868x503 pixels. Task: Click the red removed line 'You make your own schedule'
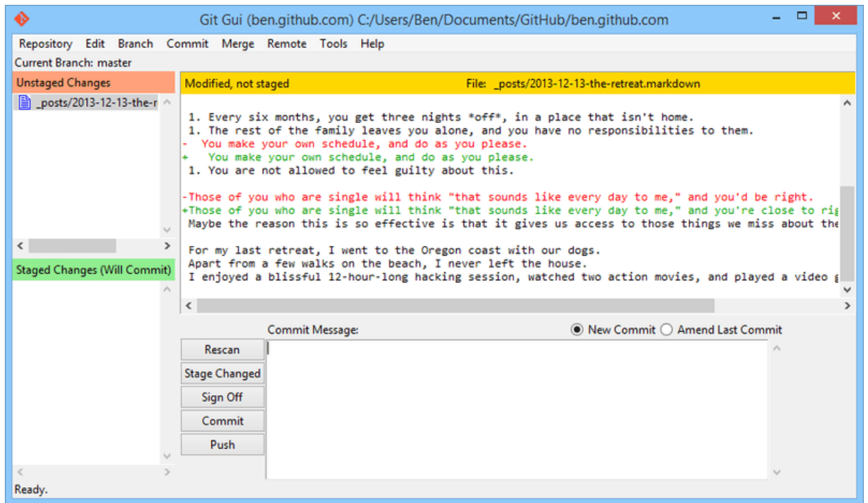355,144
